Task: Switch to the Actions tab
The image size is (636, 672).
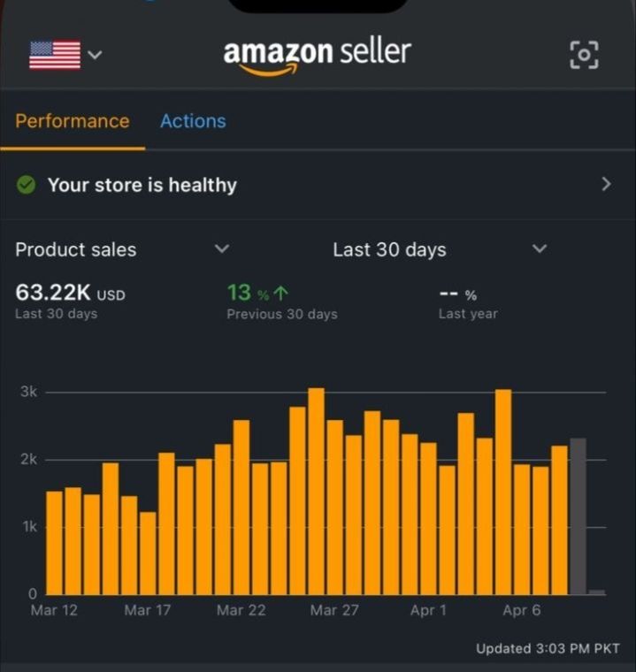Action: click(x=193, y=121)
